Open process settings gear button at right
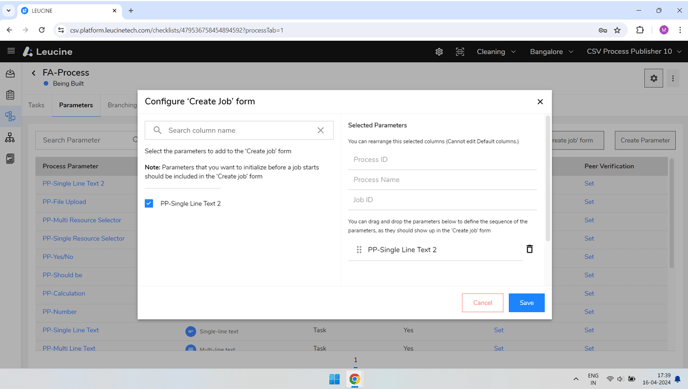The width and height of the screenshot is (688, 389). click(653, 79)
